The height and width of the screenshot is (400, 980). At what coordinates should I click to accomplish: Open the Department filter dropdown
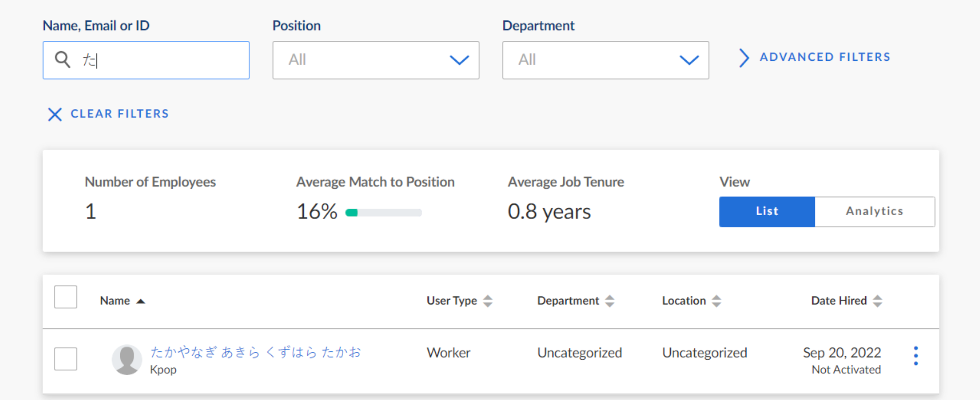(x=605, y=60)
